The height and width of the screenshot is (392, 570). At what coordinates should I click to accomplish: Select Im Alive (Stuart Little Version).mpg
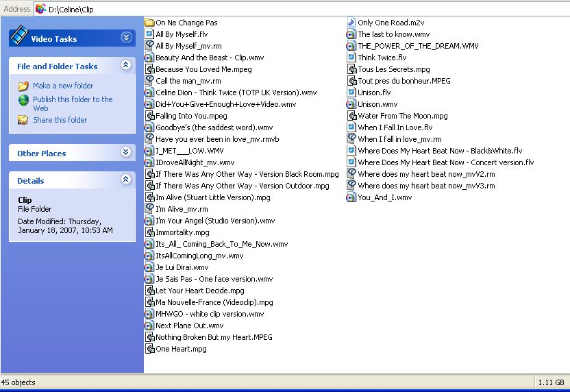coord(212,197)
